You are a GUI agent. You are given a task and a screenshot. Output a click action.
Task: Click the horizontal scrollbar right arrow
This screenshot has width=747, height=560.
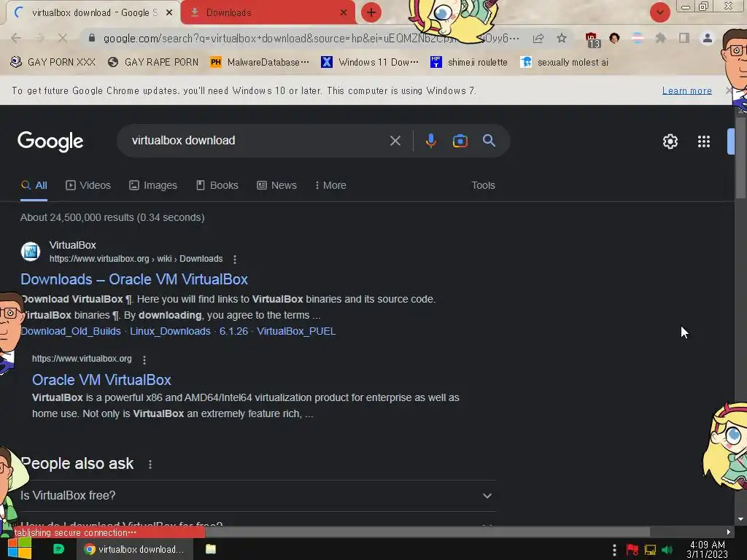click(728, 532)
